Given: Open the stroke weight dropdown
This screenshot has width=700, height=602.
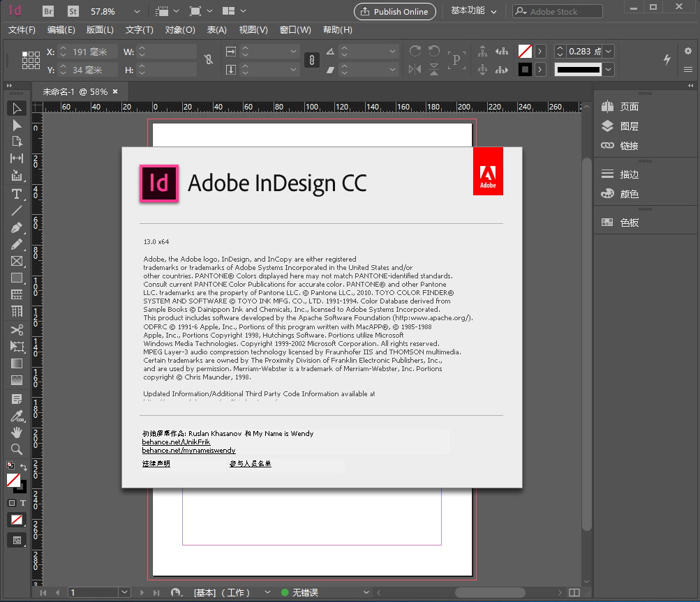Looking at the screenshot, I should tap(609, 52).
